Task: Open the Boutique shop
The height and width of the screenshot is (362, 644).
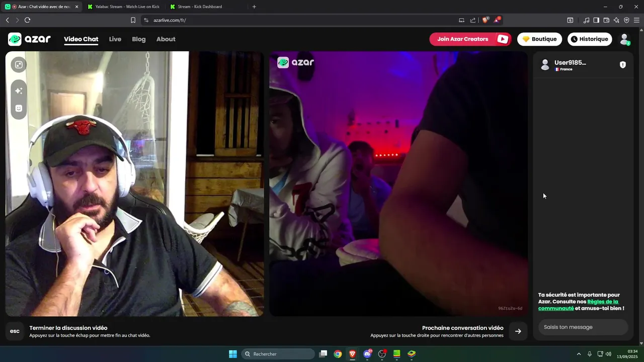Action: (x=539, y=39)
